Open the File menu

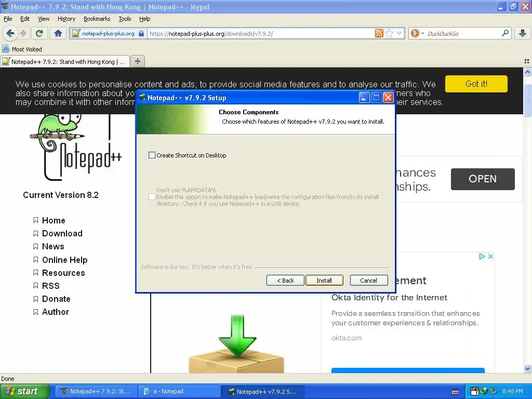tap(8, 19)
